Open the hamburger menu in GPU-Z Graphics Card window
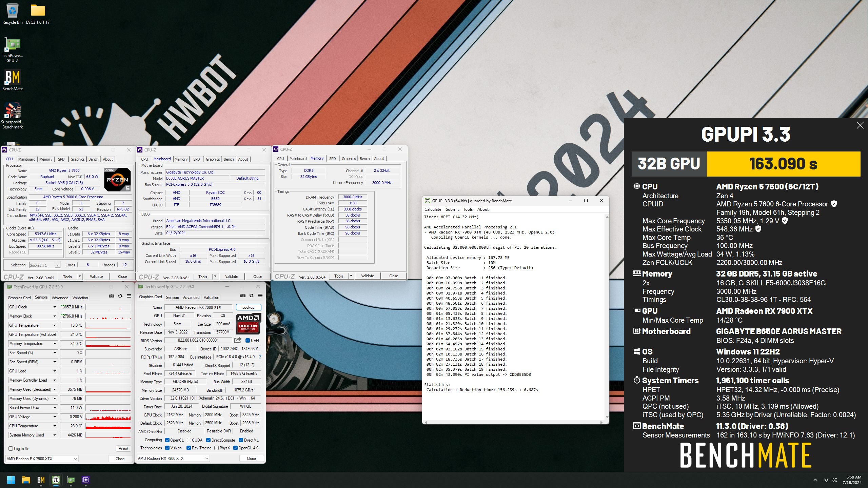The image size is (868, 488). pos(260,296)
